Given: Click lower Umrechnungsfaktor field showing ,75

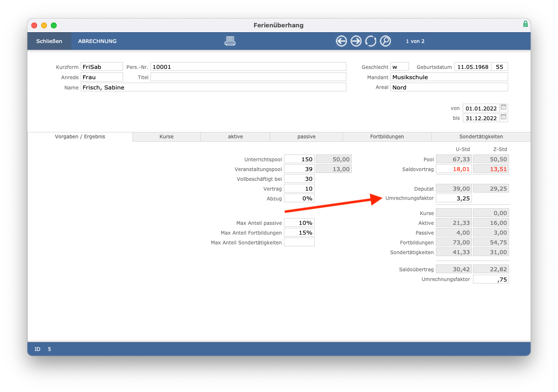Looking at the screenshot, I should (491, 280).
